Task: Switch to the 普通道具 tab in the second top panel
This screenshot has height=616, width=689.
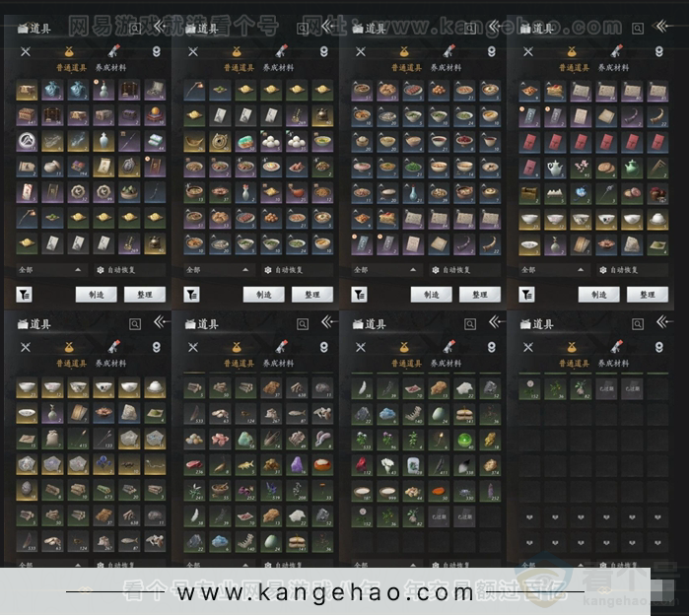Action: coord(240,68)
